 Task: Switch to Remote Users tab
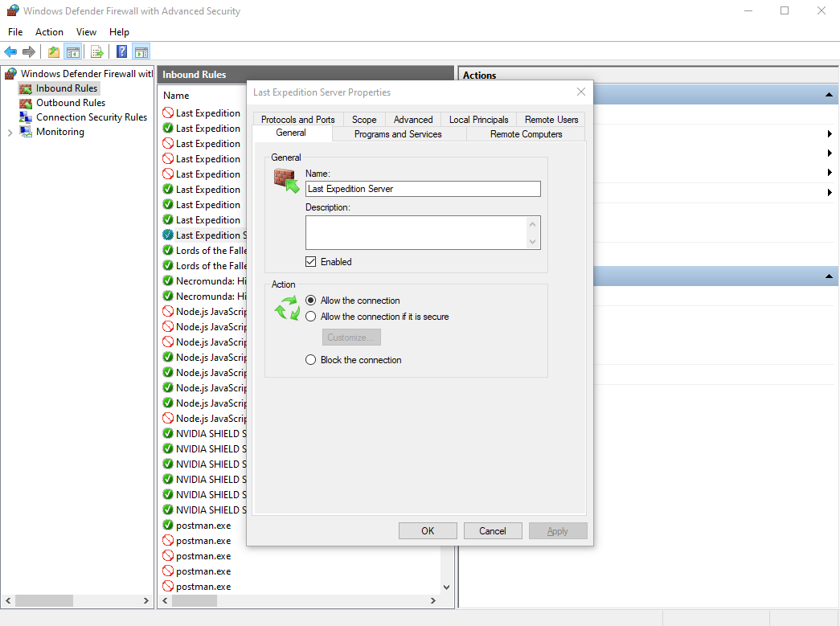[x=551, y=120]
